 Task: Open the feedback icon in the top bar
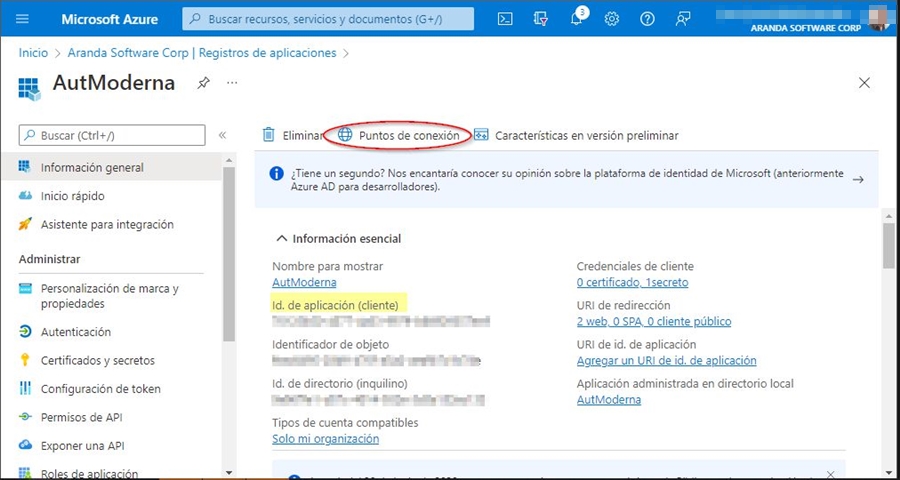[682, 19]
